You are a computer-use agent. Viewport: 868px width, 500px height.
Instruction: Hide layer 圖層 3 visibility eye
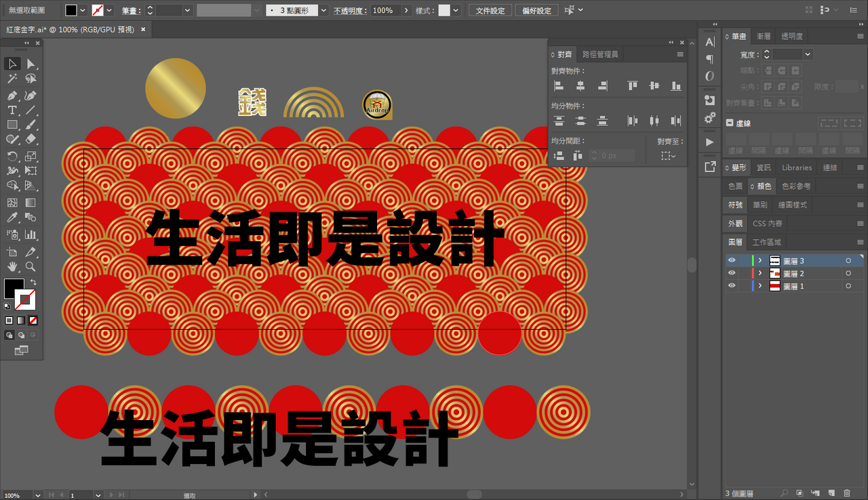click(732, 260)
